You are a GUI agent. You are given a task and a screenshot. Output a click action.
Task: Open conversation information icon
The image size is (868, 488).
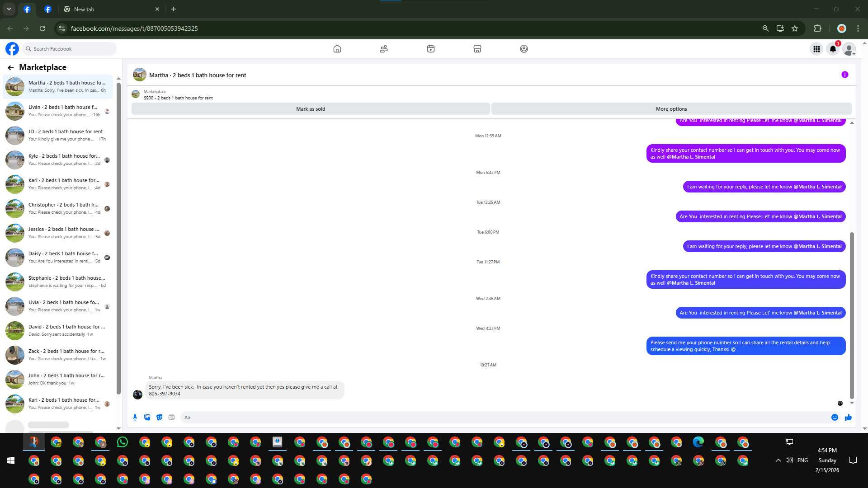845,75
